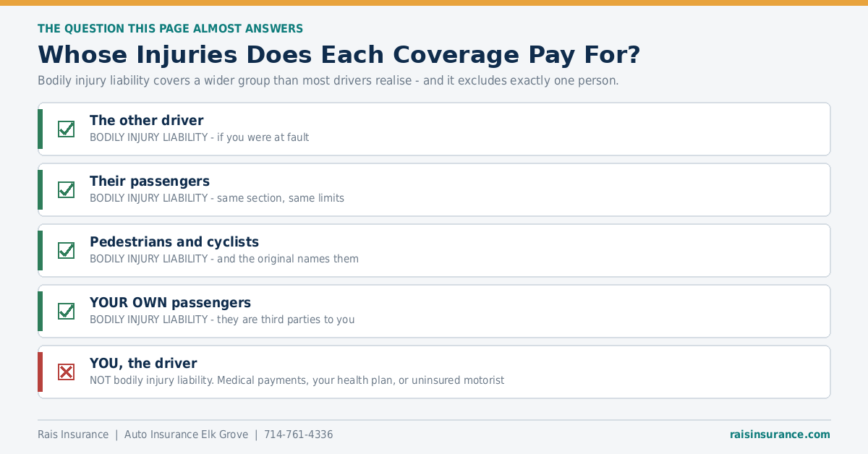Toggle the Their passengers checkbox
This screenshot has width=868, height=454.
pyautogui.click(x=66, y=189)
